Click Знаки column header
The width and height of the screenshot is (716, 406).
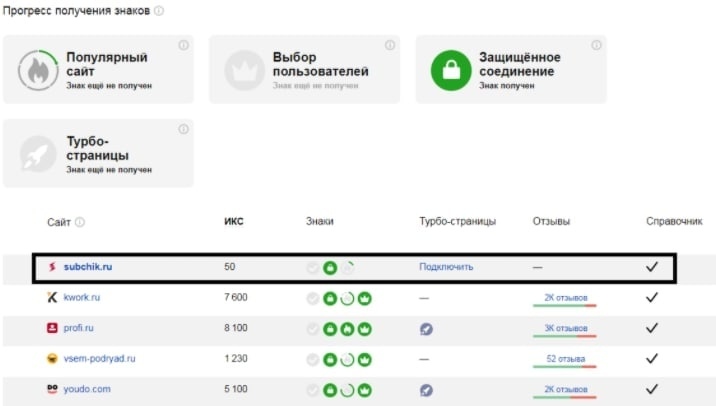320,221
